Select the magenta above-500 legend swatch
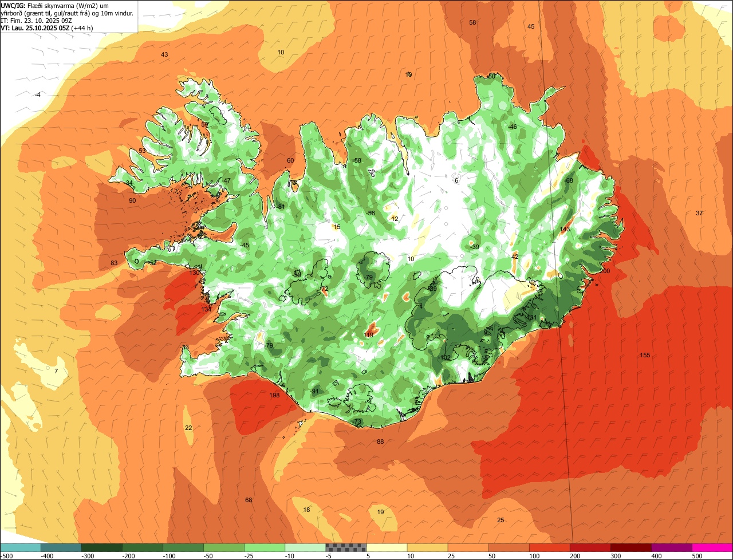Viewport: 733px width, 560px height. pyautogui.click(x=712, y=547)
